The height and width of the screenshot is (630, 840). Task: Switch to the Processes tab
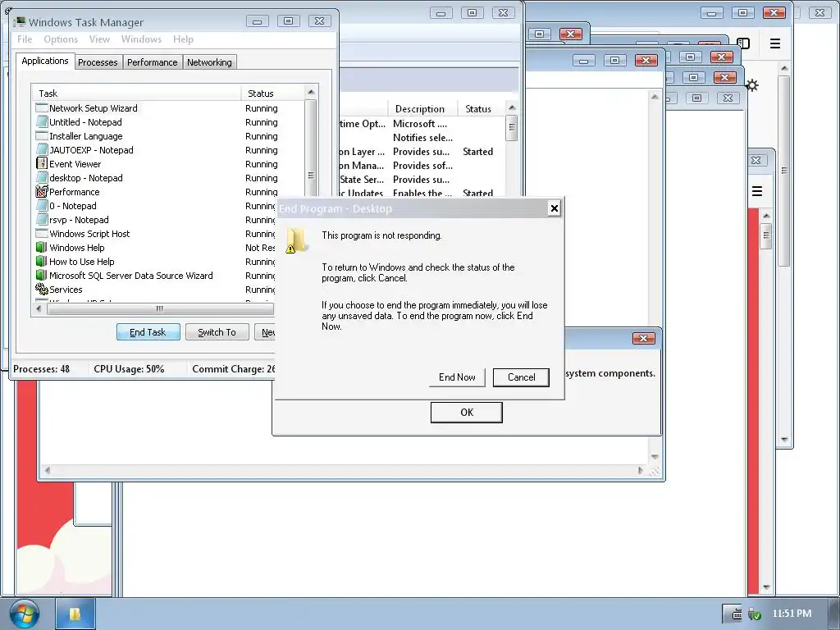click(x=98, y=62)
